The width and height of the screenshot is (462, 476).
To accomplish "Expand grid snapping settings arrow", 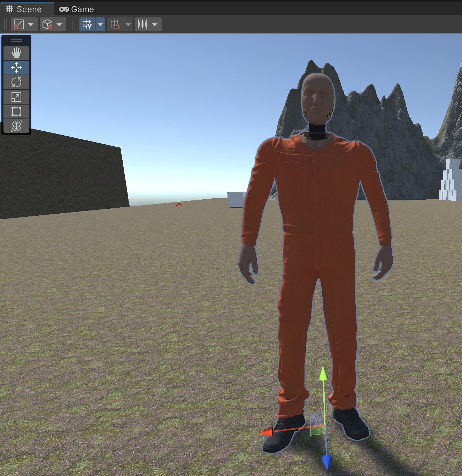I will 128,24.
